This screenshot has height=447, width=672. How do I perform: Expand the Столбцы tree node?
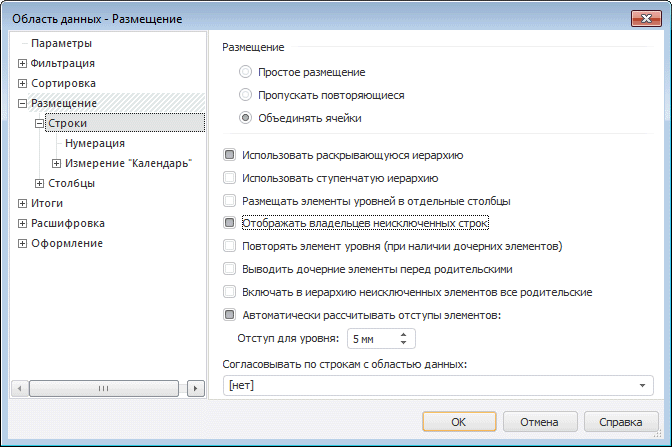coord(39,183)
